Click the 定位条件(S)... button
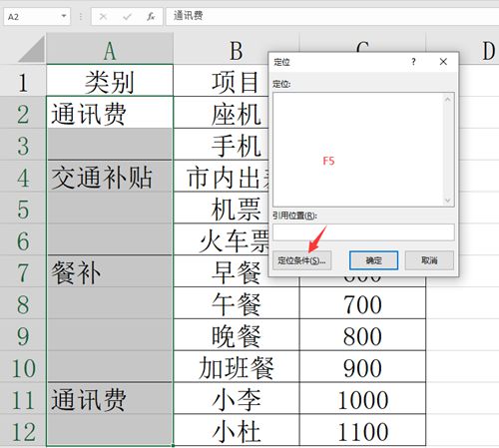The image size is (499, 448). tap(301, 260)
